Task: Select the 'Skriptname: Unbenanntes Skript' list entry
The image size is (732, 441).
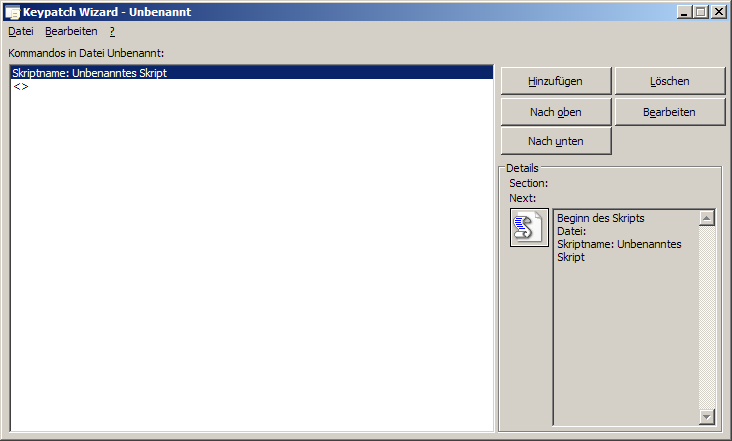Action: coord(89,73)
